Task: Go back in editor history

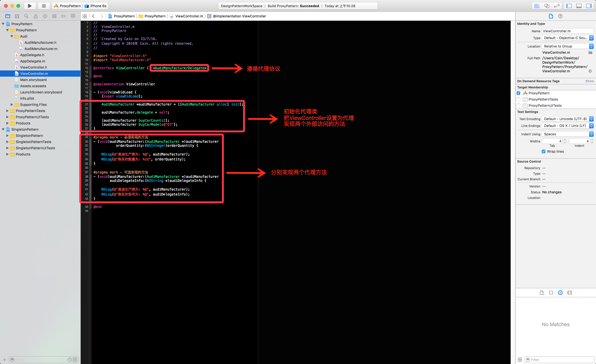Action: (x=93, y=16)
